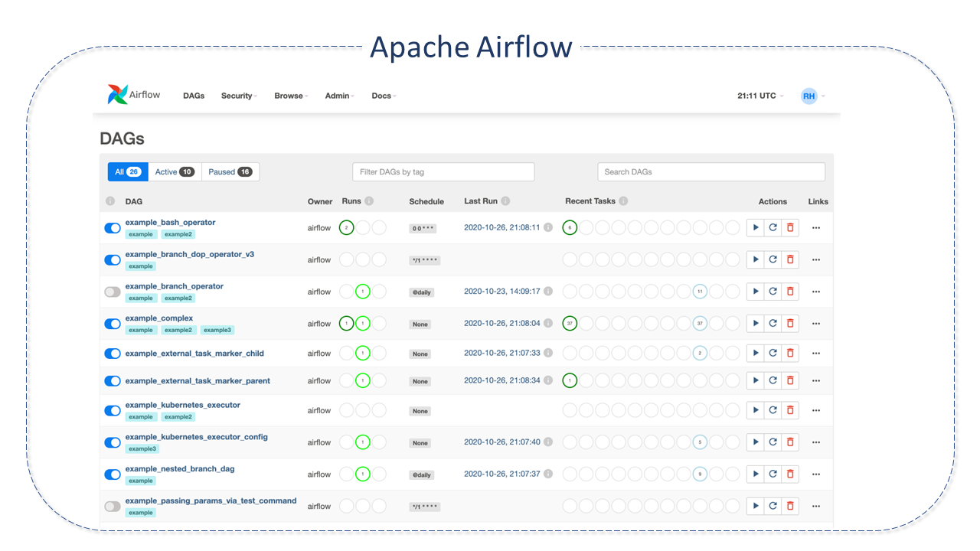Screen dimensions: 980x551
Task: Filter by example3 tag on example_complex
Action: click(x=217, y=330)
